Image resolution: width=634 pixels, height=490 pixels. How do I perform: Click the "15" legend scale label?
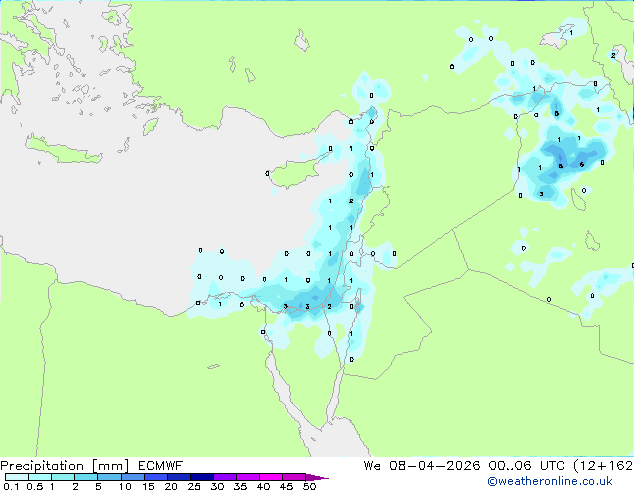pos(148,486)
